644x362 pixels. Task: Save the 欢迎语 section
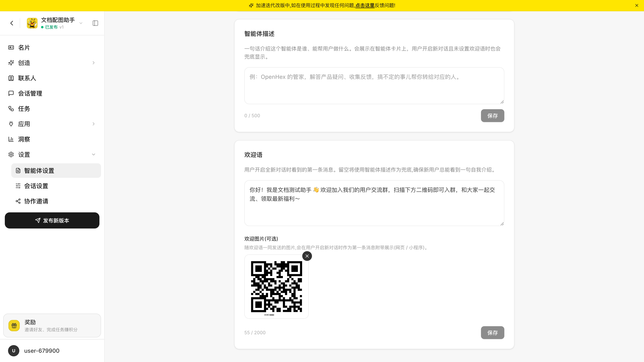pos(492,332)
